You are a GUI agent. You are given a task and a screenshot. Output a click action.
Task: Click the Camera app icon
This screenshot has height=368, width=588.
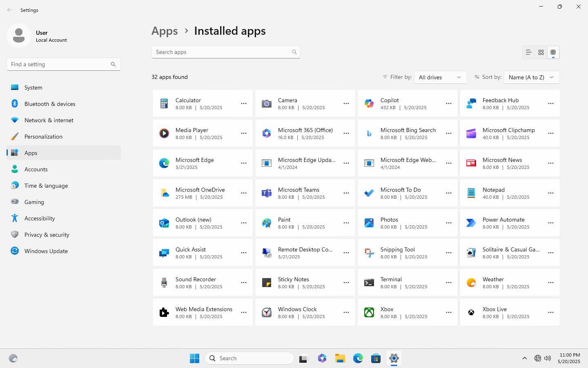(267, 103)
